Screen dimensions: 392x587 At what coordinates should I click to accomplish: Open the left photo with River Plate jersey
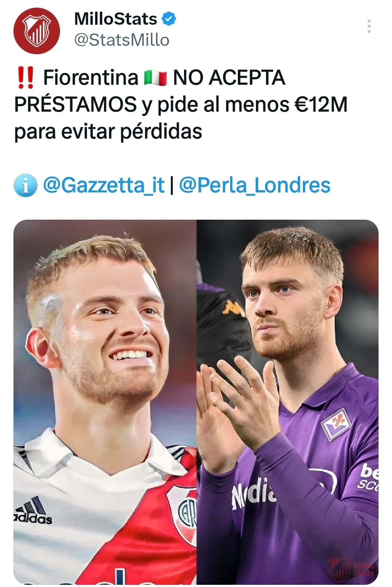[105, 402]
